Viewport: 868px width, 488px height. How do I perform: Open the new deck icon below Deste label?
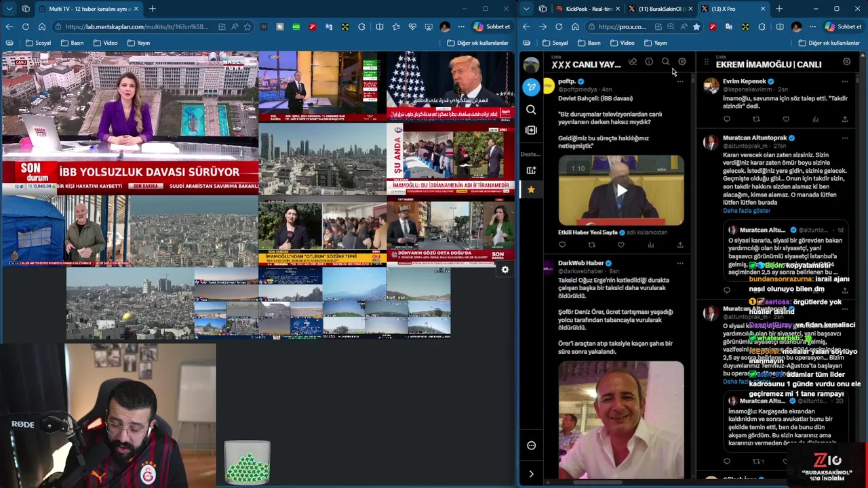531,170
